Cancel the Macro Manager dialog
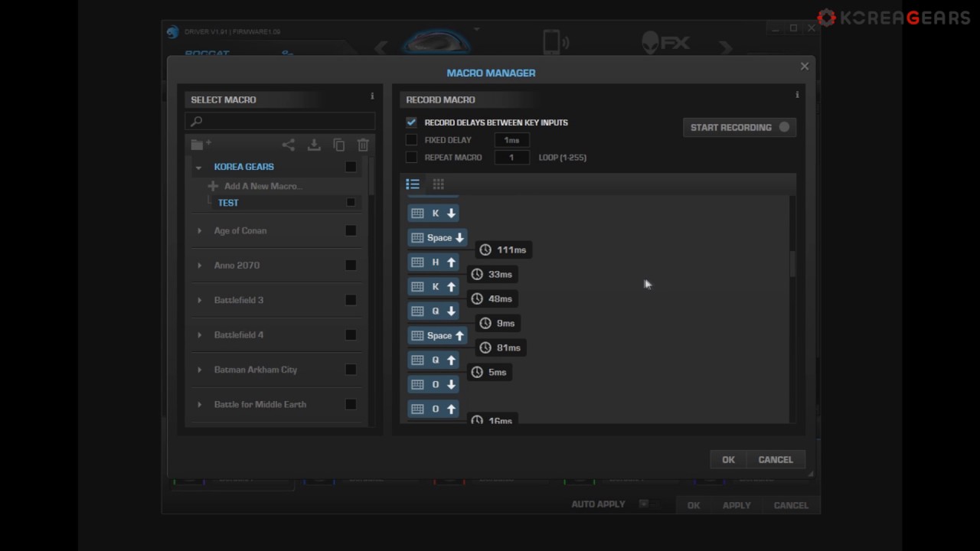 (776, 460)
